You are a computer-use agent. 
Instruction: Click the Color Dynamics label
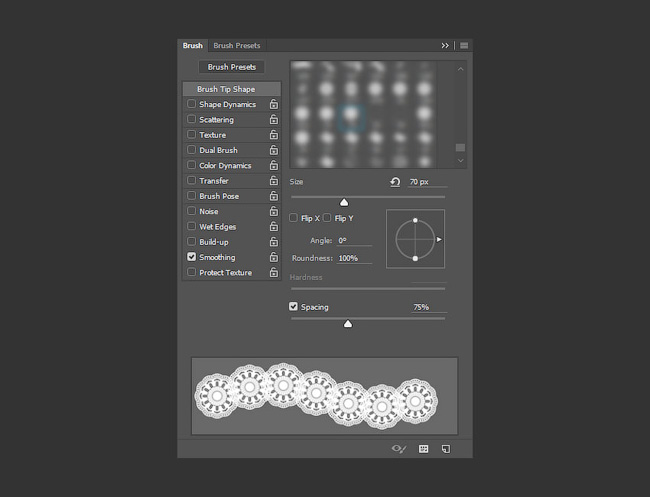(225, 166)
